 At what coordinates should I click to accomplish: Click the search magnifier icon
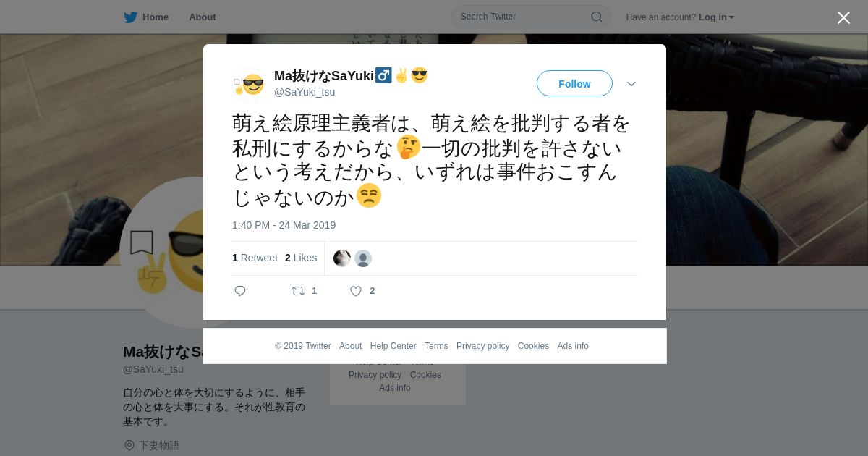(596, 17)
